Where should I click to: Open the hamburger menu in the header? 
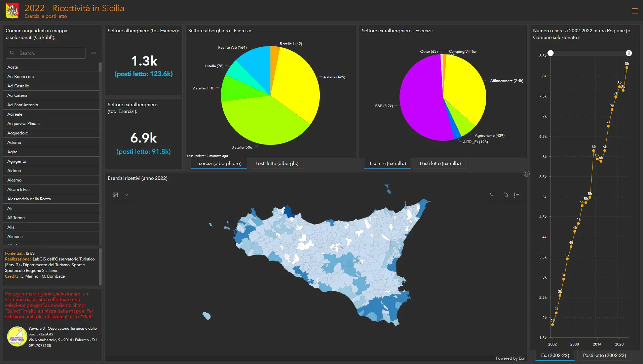coord(635,11)
